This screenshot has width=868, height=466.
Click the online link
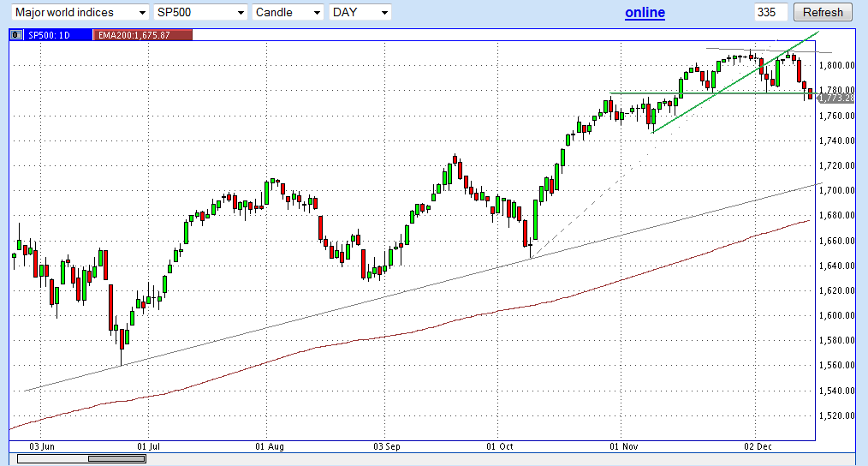pos(645,12)
